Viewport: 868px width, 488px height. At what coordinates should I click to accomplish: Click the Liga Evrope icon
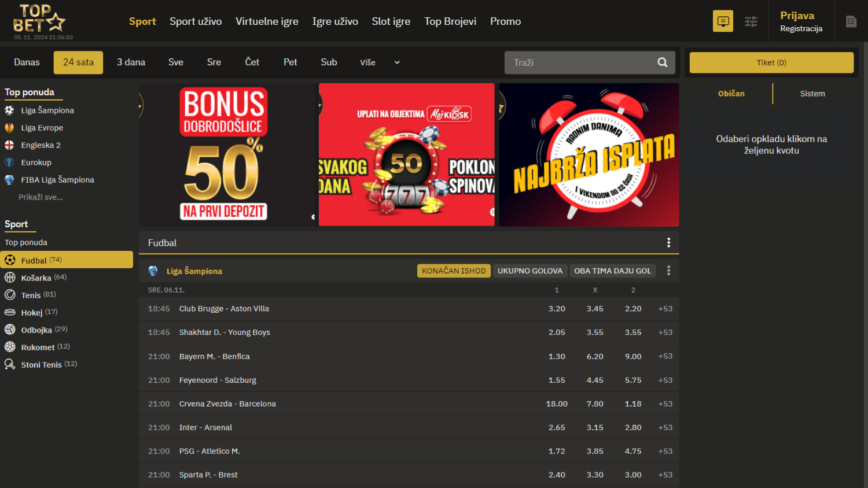pos(9,127)
